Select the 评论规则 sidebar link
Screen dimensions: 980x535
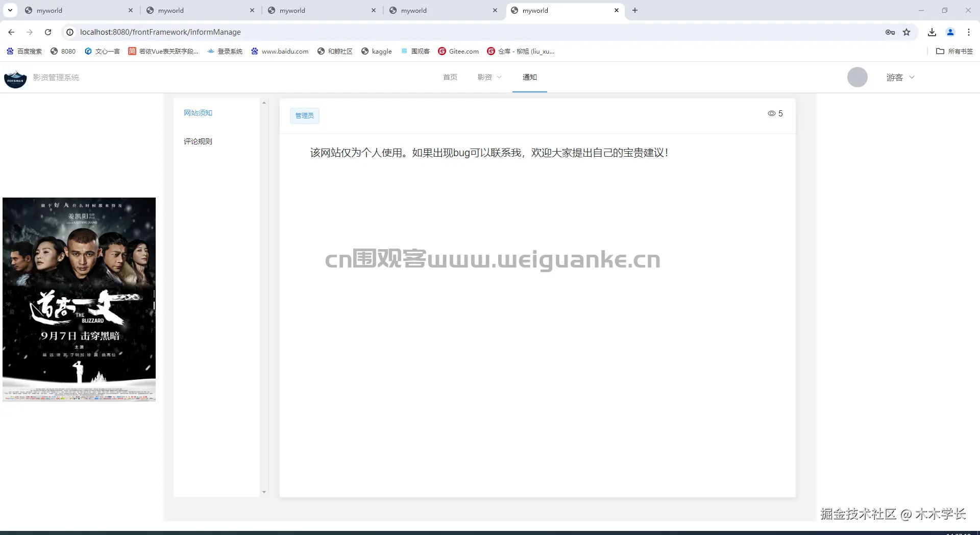tap(198, 141)
